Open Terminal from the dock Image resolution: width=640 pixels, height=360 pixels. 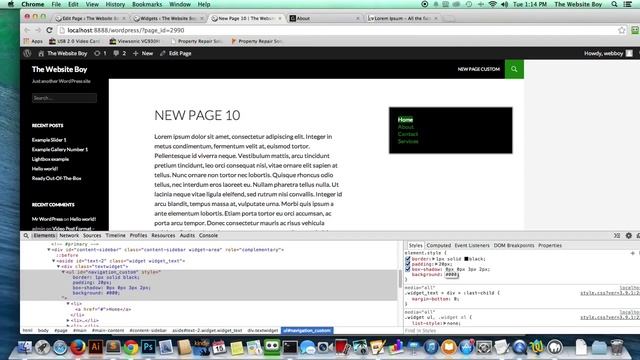point(290,347)
